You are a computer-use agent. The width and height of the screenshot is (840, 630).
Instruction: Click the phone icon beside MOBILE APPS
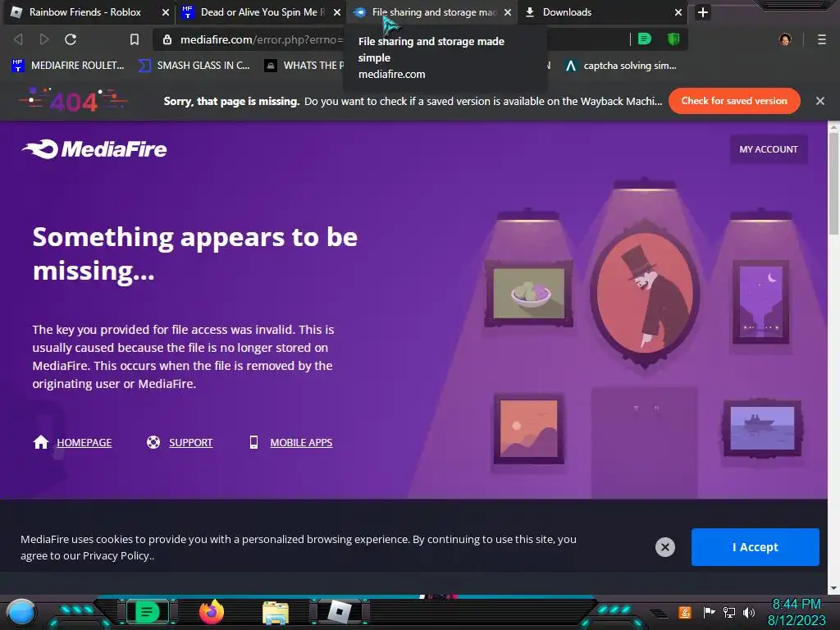(254, 442)
